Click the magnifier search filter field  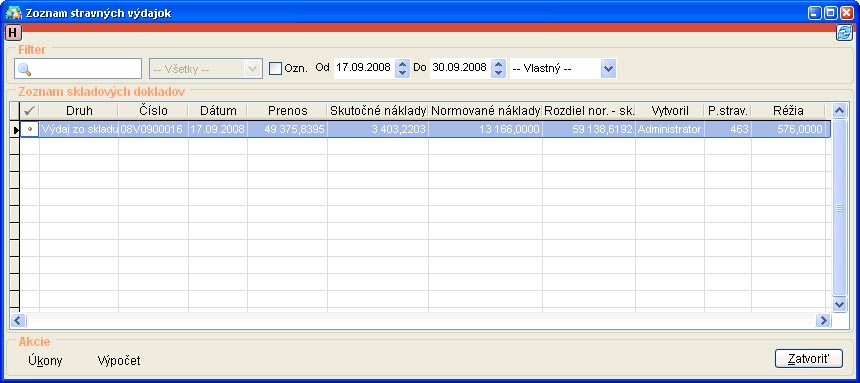(x=78, y=69)
